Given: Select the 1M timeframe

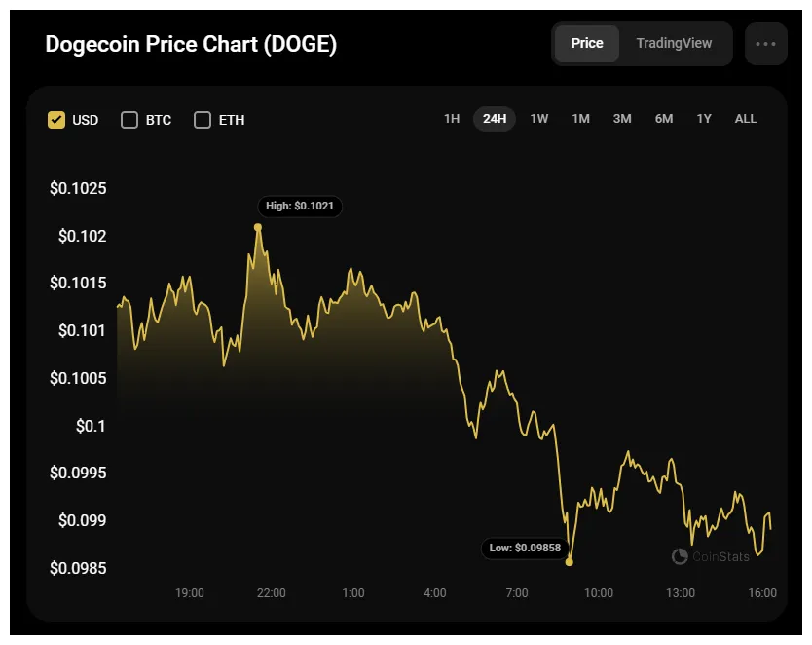Looking at the screenshot, I should click(580, 118).
